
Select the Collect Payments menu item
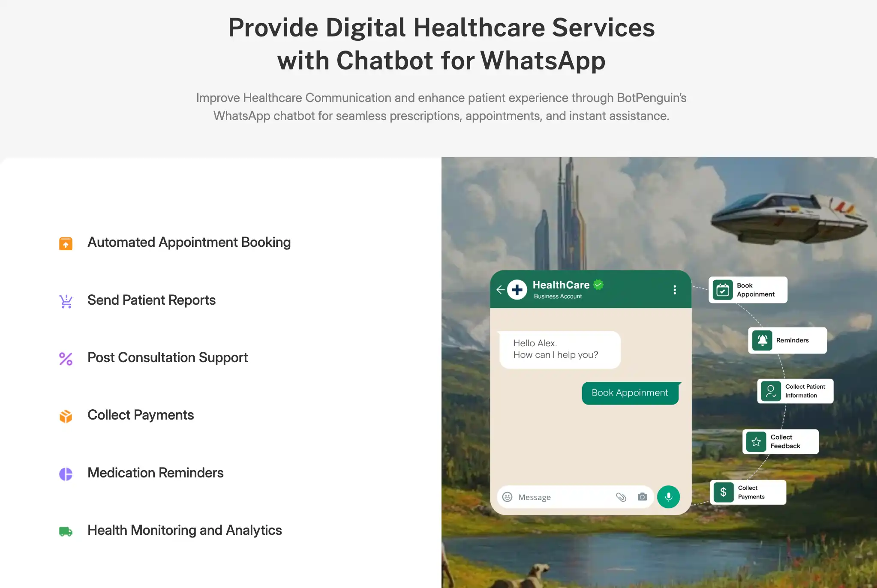(141, 415)
